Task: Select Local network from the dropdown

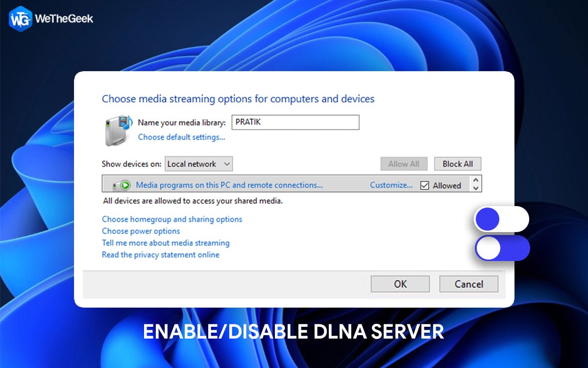Action: pos(191,164)
